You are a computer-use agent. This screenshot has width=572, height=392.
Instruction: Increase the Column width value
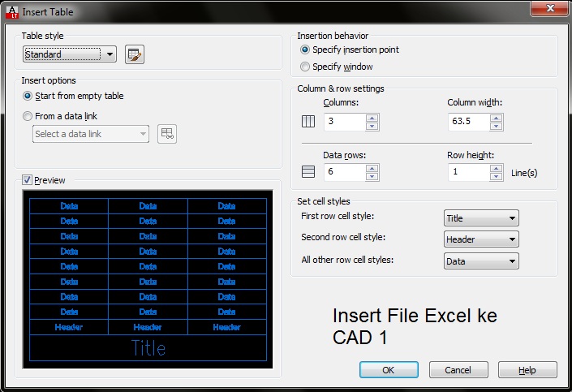coord(496,118)
